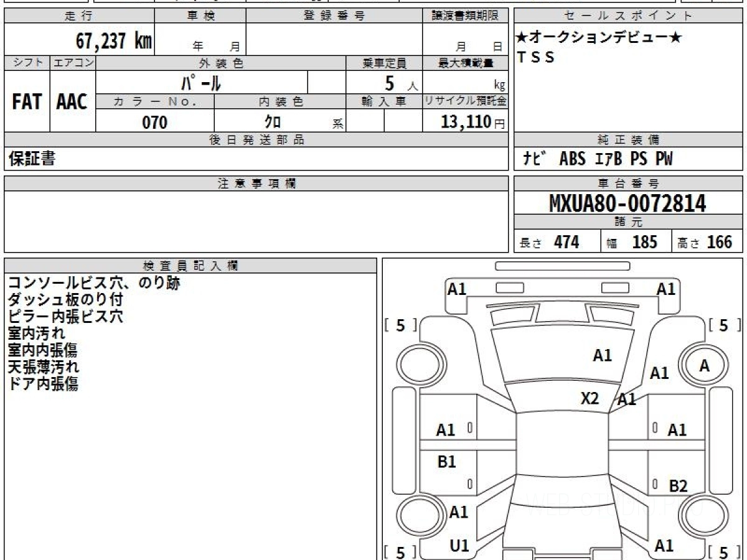Select the A1 mark on the hood
The image size is (747, 560).
click(x=602, y=355)
